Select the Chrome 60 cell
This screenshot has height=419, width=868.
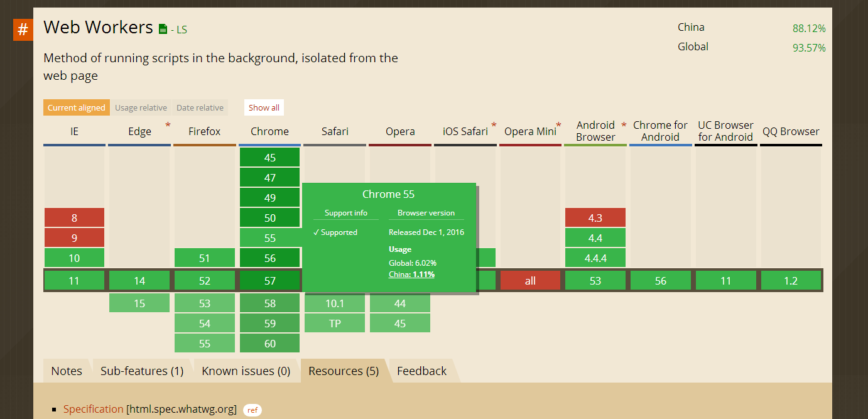[x=269, y=344]
